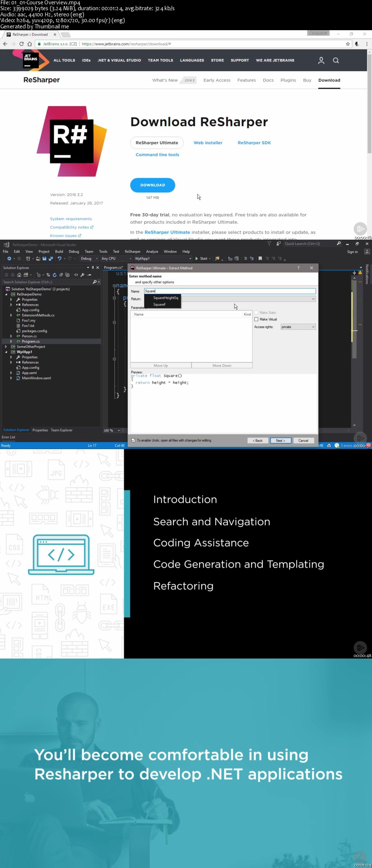Click the Navigate Backward toolbar icon
The width and height of the screenshot is (372, 868).
tap(9, 259)
